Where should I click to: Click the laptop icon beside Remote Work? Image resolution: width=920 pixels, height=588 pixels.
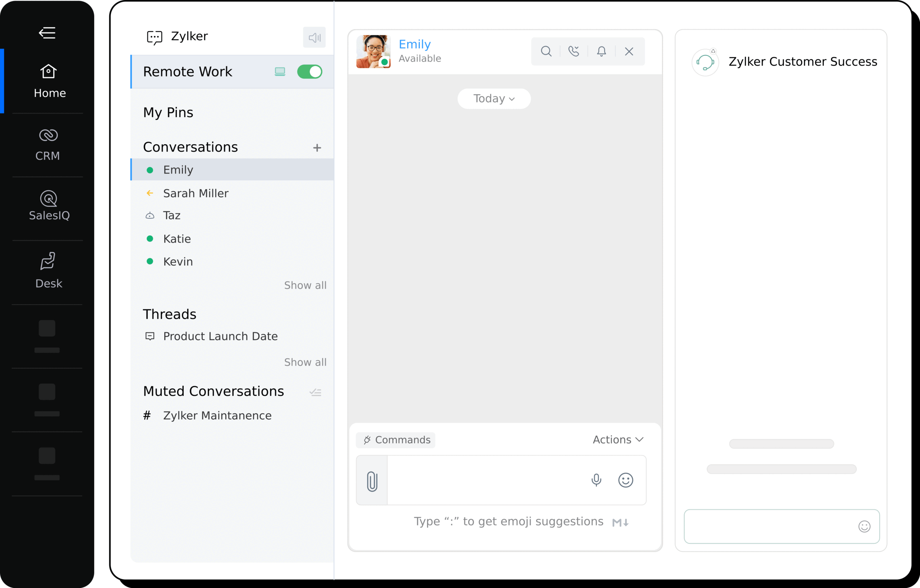coord(280,72)
